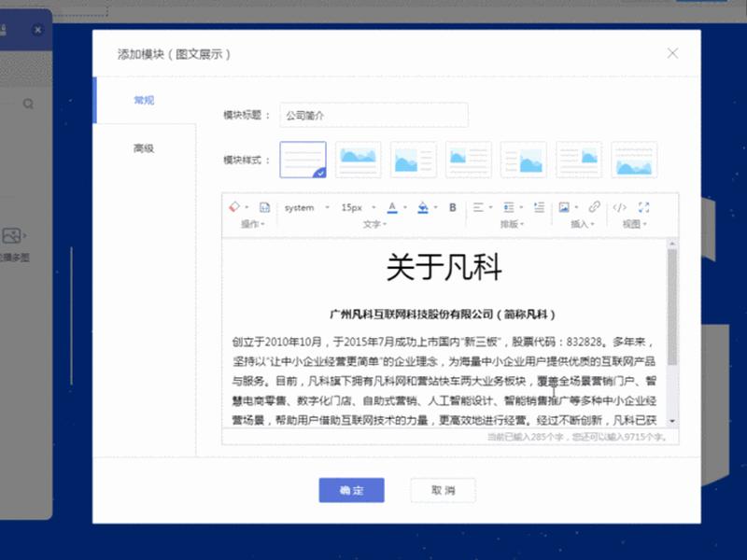Click the image module icon in left panel
This screenshot has width=747, height=560.
[x=12, y=235]
